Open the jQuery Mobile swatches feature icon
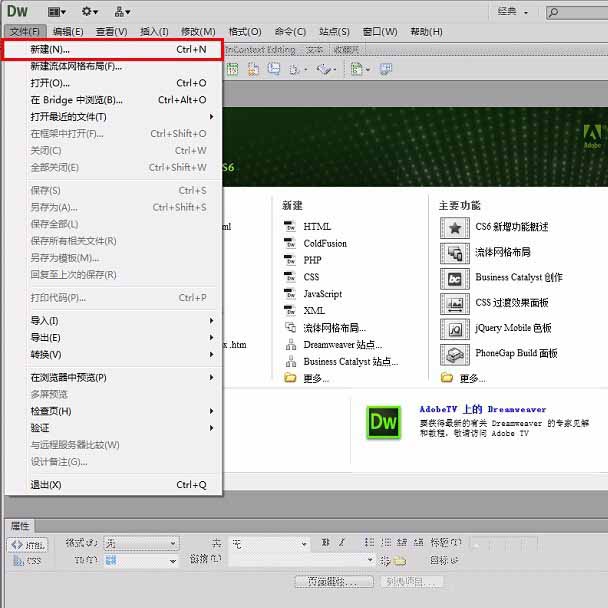The image size is (608, 608). [455, 329]
